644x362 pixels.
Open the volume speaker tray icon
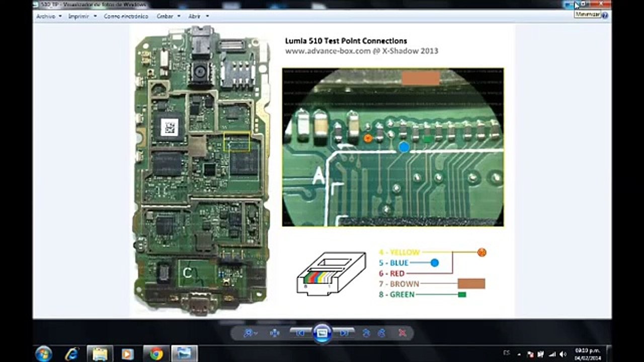[563, 354]
